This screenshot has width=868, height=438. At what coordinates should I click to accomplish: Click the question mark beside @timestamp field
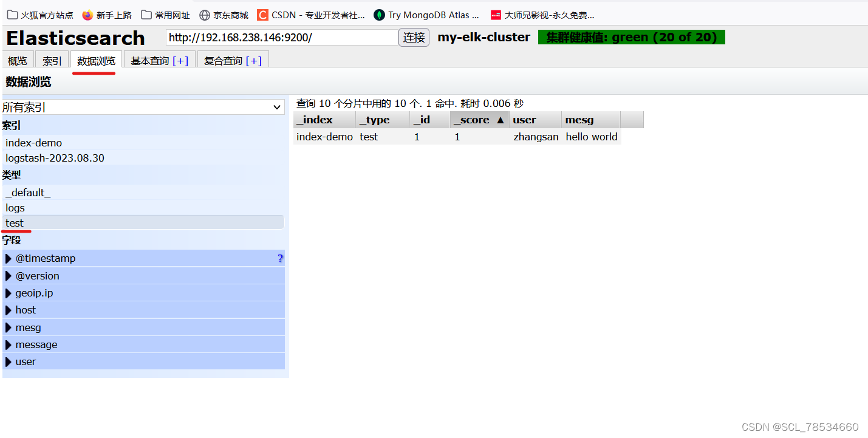tap(280, 258)
